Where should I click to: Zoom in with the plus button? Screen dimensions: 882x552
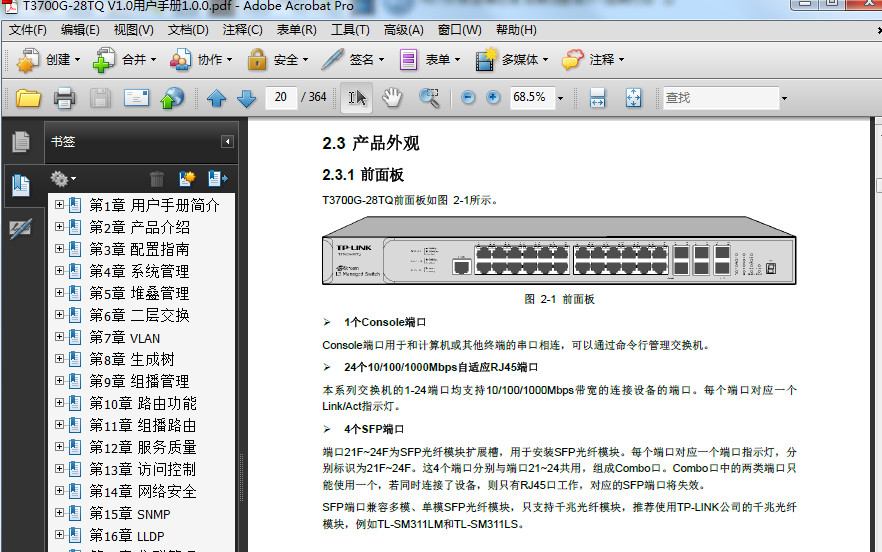tap(493, 98)
